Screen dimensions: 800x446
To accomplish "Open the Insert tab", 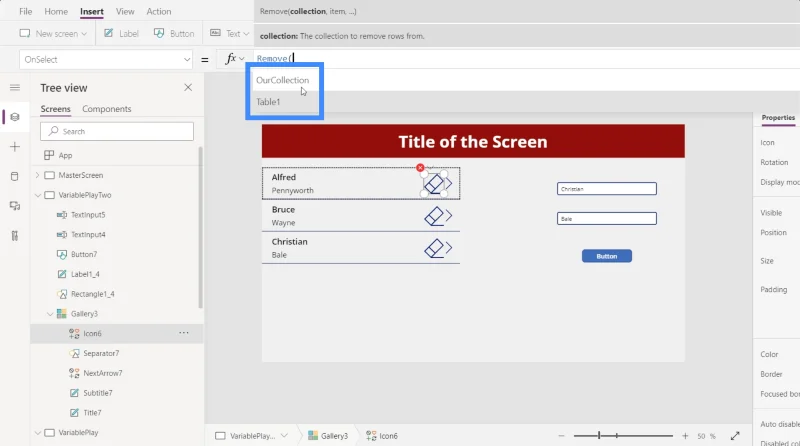I will pos(92,11).
